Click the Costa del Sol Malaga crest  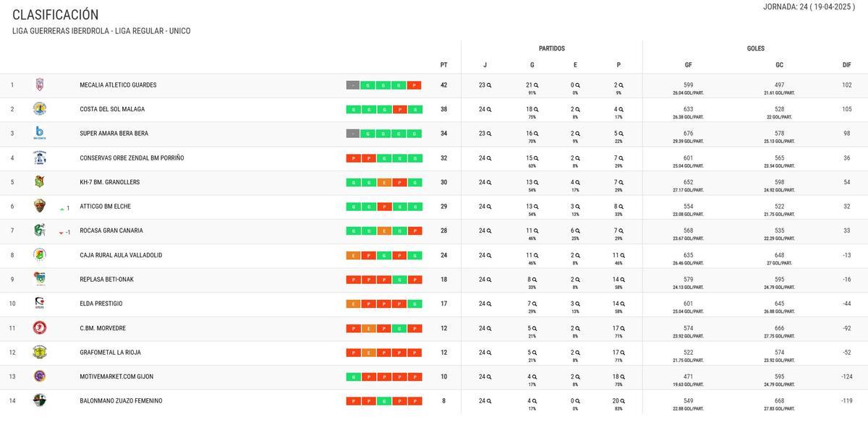40,109
